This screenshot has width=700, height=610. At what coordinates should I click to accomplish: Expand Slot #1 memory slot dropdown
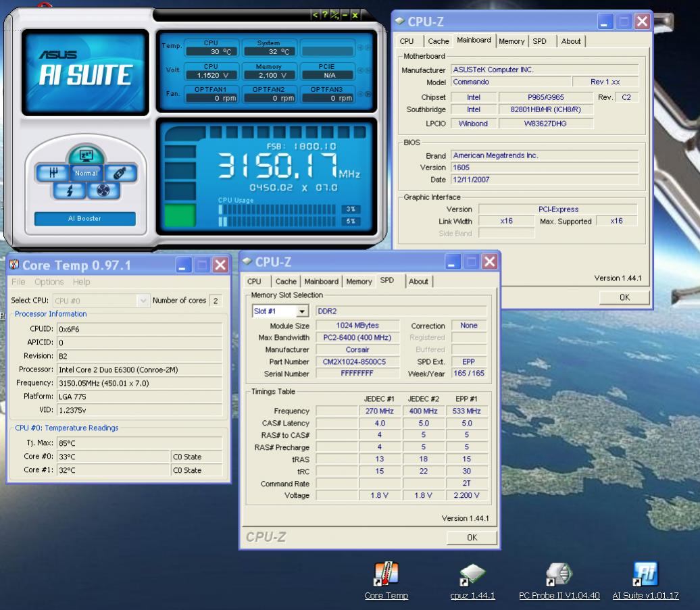tap(302, 311)
